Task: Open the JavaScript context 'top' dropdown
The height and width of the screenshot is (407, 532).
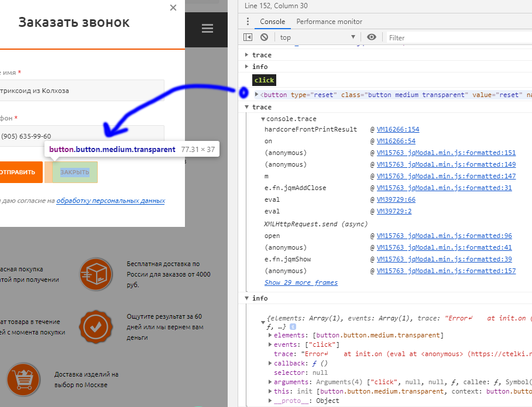Action: pyautogui.click(x=317, y=37)
